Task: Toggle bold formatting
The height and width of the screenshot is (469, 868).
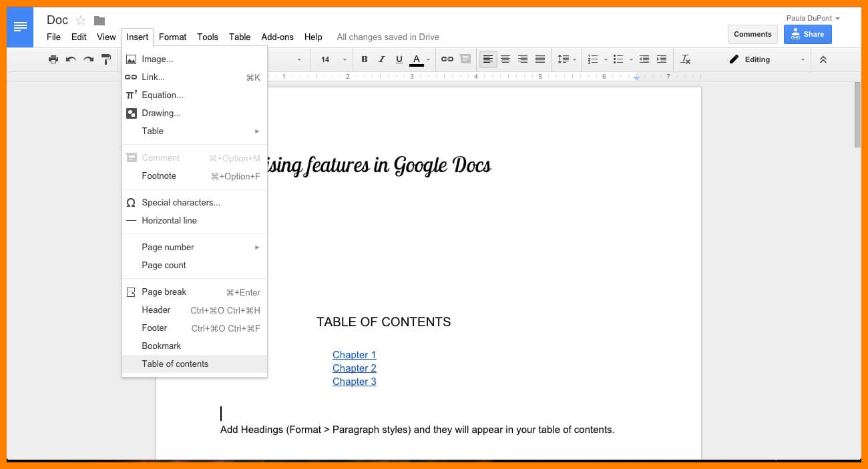Action: point(365,59)
